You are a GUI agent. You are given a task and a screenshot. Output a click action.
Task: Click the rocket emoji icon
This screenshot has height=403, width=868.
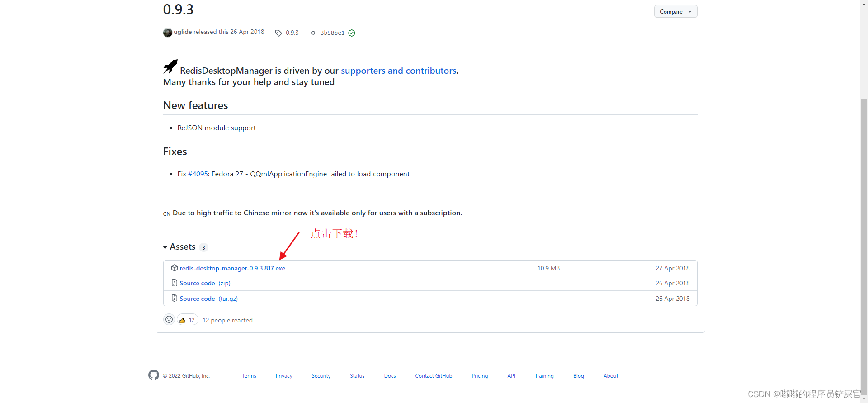pos(170,66)
